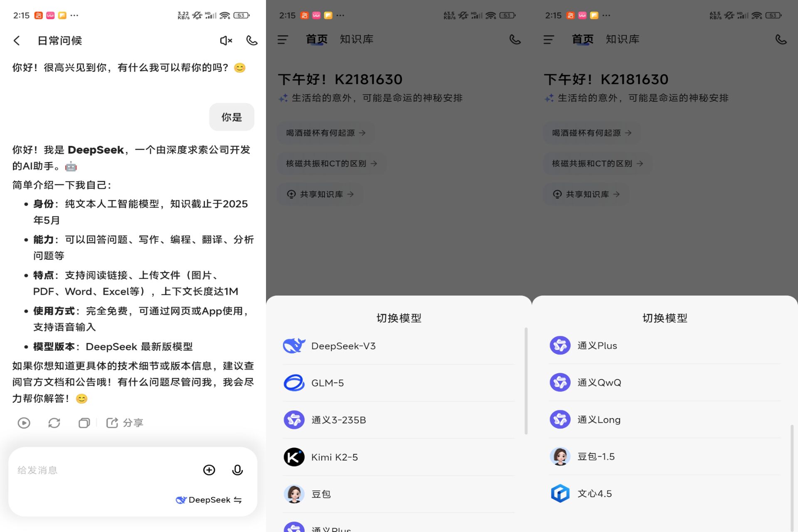Image resolution: width=798 pixels, height=532 pixels.
Task: Open the plus attachment button in input box
Action: (209, 470)
